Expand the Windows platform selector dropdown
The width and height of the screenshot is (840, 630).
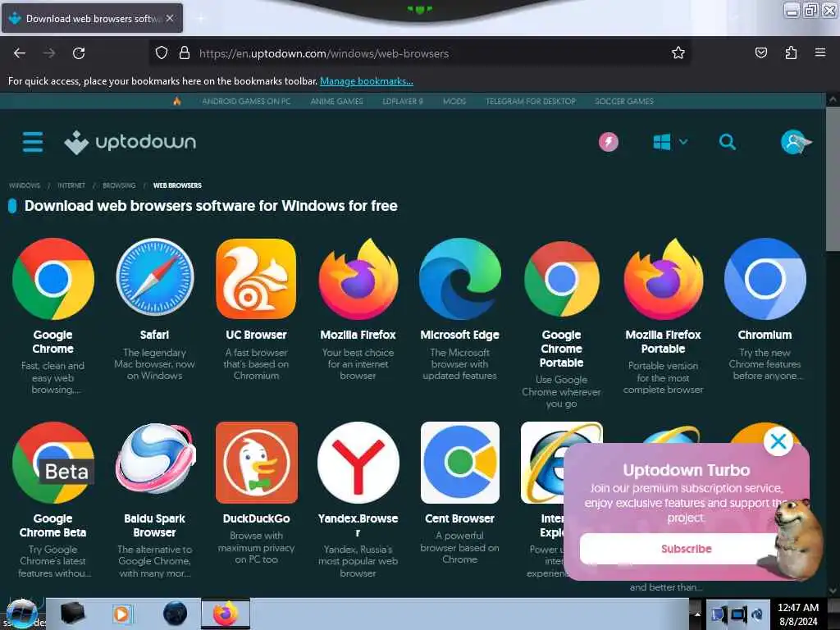click(x=669, y=142)
